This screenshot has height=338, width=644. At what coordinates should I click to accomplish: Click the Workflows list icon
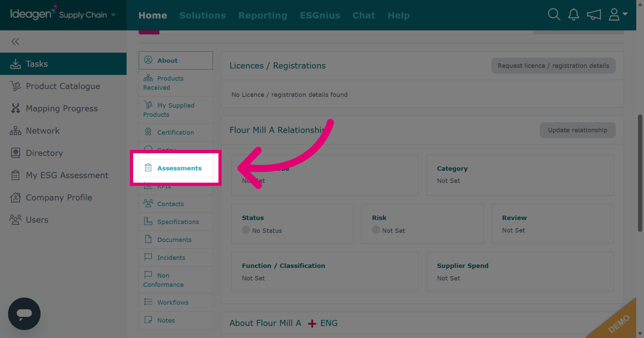click(148, 302)
